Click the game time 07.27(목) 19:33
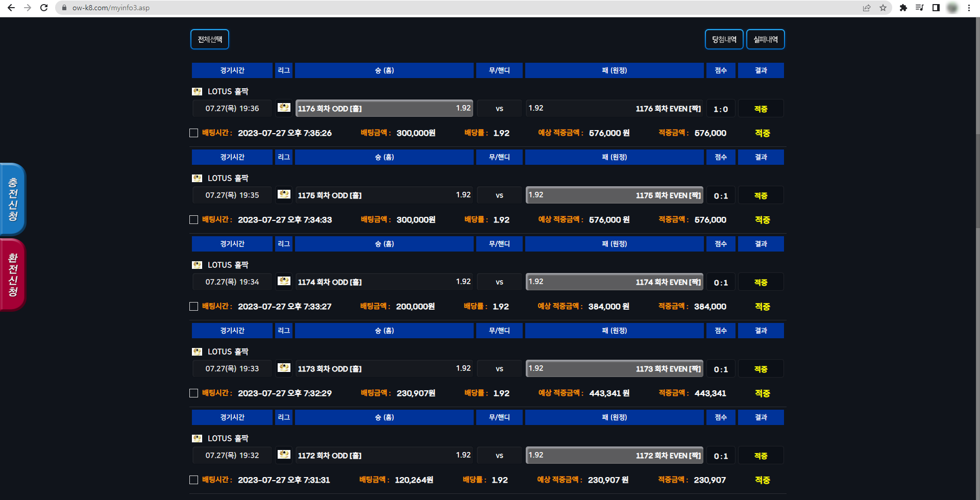Image resolution: width=980 pixels, height=500 pixels. (232, 368)
